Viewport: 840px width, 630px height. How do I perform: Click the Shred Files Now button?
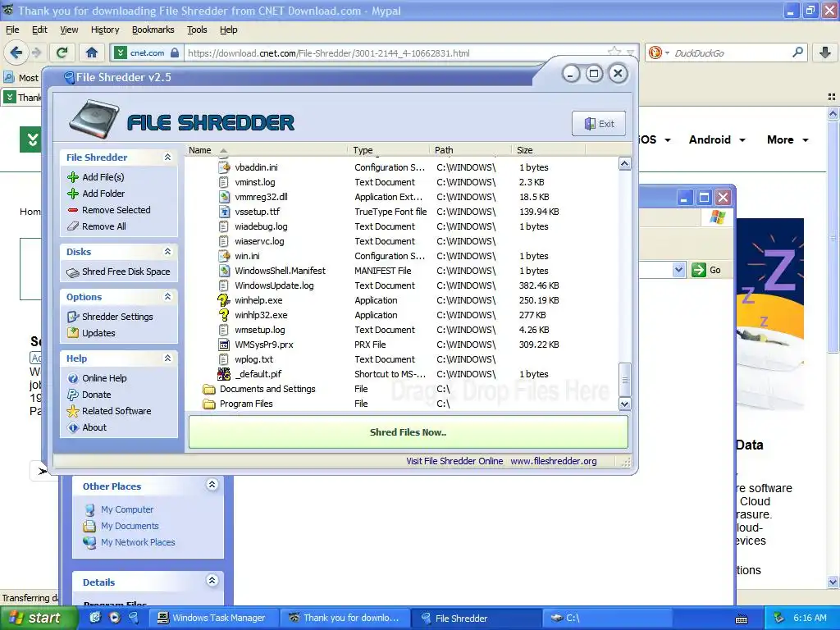[x=409, y=432]
